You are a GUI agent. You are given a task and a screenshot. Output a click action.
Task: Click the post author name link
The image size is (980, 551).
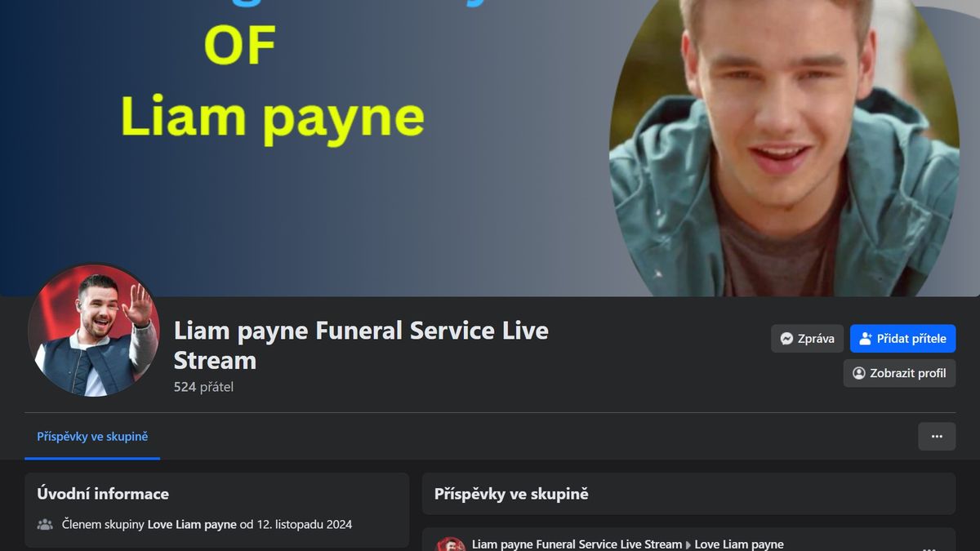pos(577,544)
